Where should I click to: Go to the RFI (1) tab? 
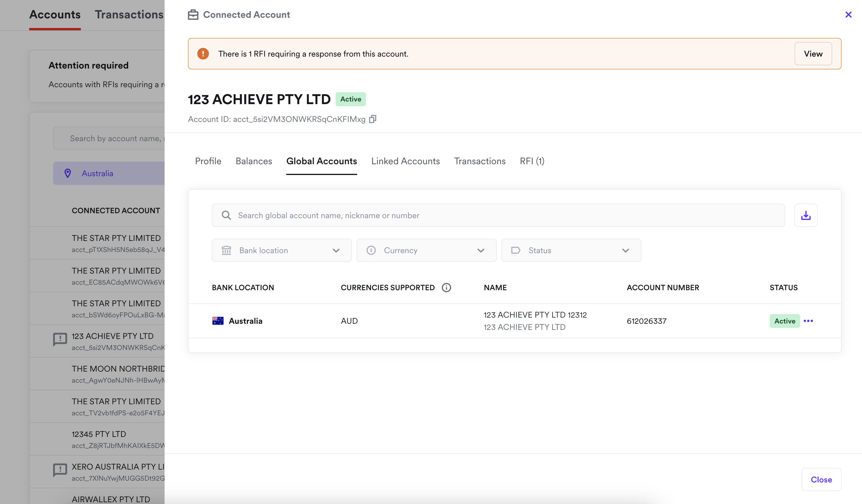point(532,161)
